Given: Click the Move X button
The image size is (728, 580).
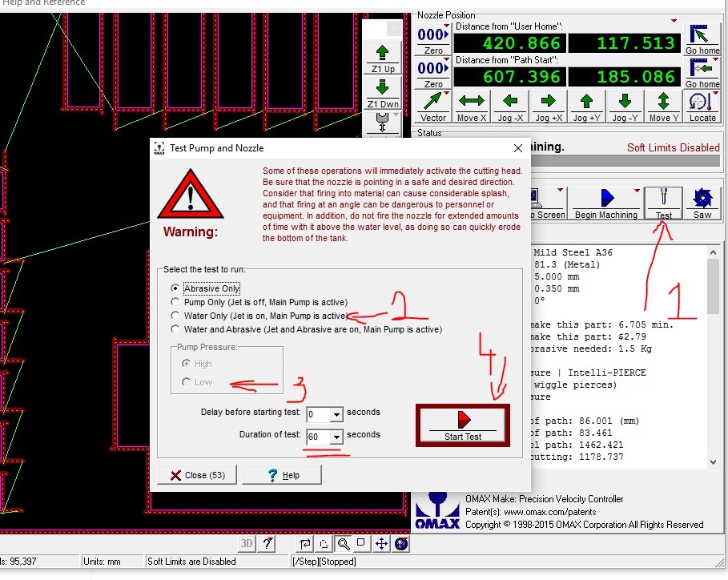Looking at the screenshot, I should point(471,107).
